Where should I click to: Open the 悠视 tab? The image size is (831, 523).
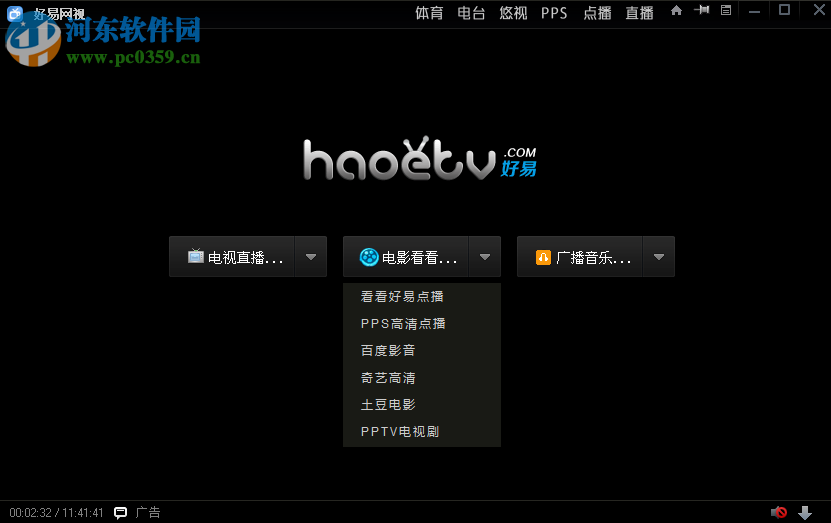coord(513,13)
